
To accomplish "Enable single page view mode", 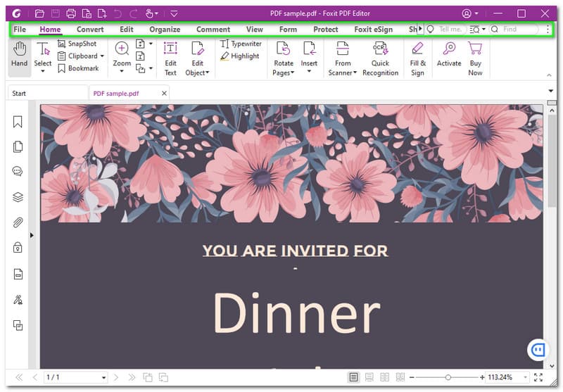I will [x=353, y=378].
